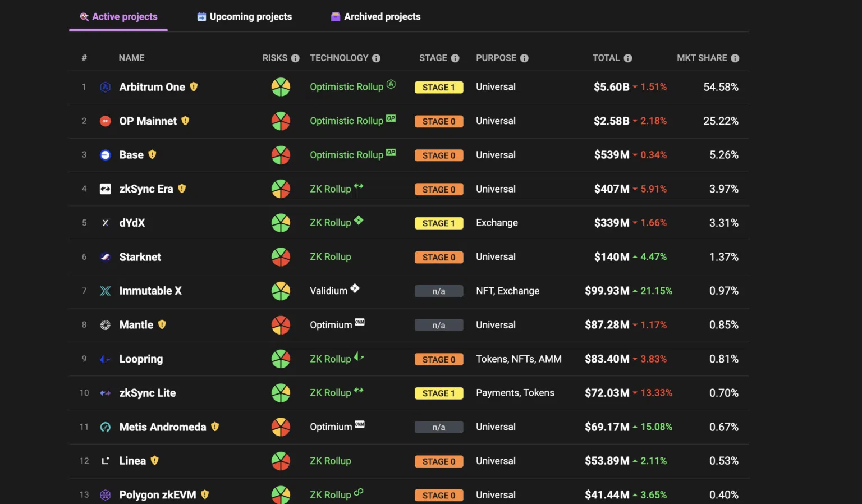Viewport: 862px width, 504px height.
Task: Open the Archived projects tab
Action: (375, 17)
